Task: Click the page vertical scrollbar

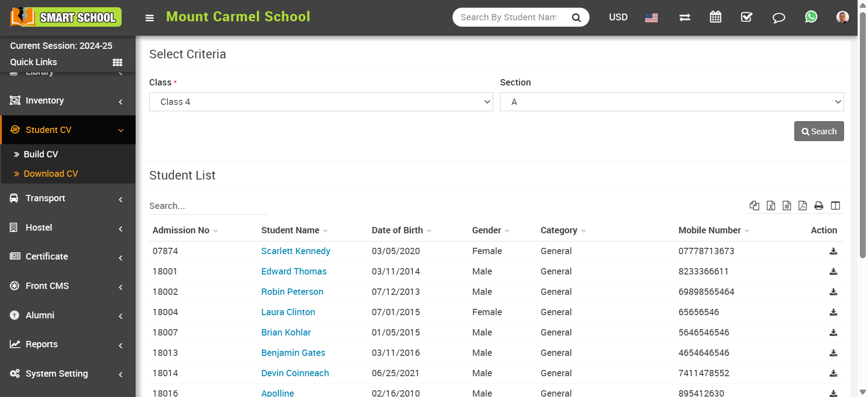Action: point(863,136)
